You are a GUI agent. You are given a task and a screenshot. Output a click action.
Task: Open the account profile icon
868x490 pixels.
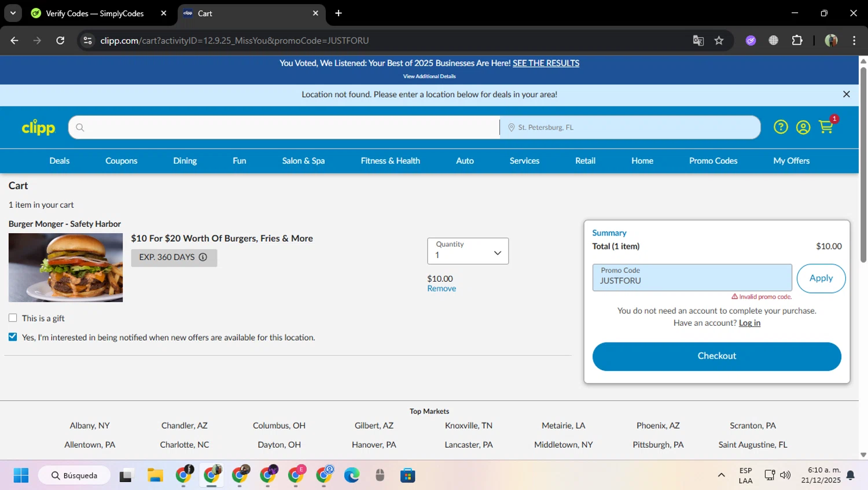[803, 127]
